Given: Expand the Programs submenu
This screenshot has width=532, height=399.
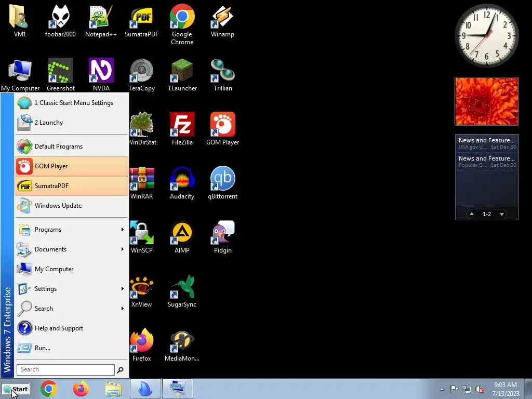Looking at the screenshot, I should (72, 229).
